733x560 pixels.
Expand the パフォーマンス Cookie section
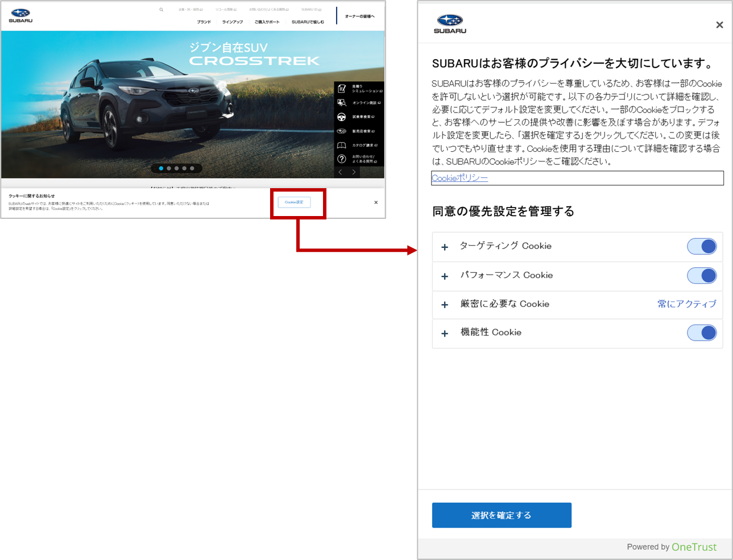(445, 276)
